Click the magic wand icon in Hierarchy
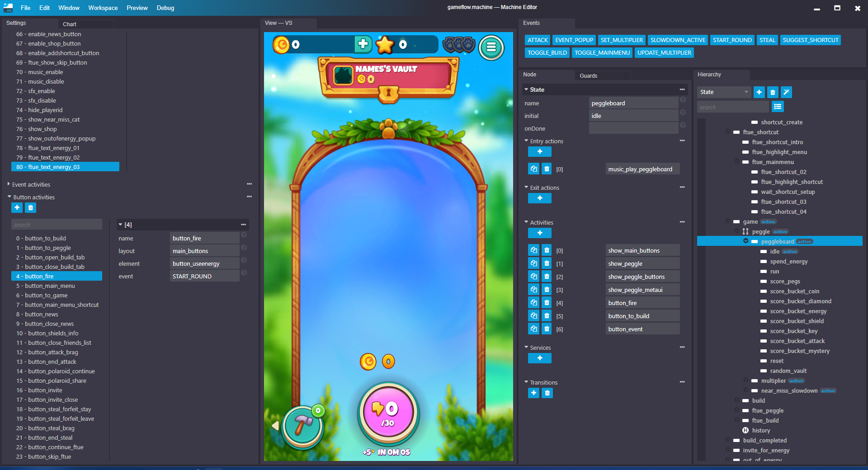Screen dimensions: 868x470 click(x=786, y=92)
